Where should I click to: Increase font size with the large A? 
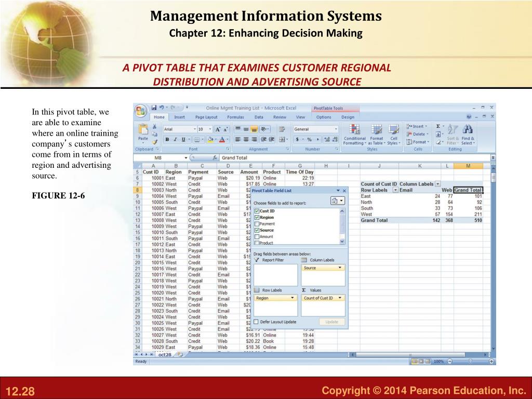click(x=218, y=129)
